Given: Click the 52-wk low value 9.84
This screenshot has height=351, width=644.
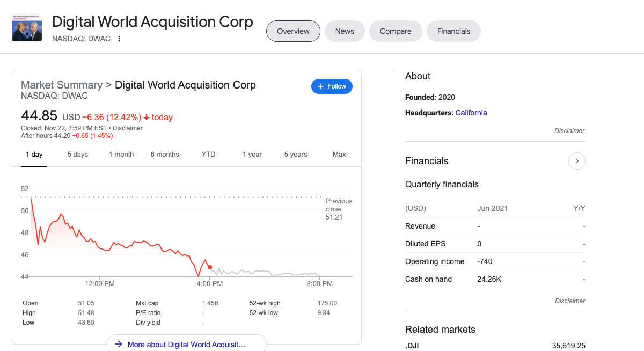Looking at the screenshot, I should [324, 313].
